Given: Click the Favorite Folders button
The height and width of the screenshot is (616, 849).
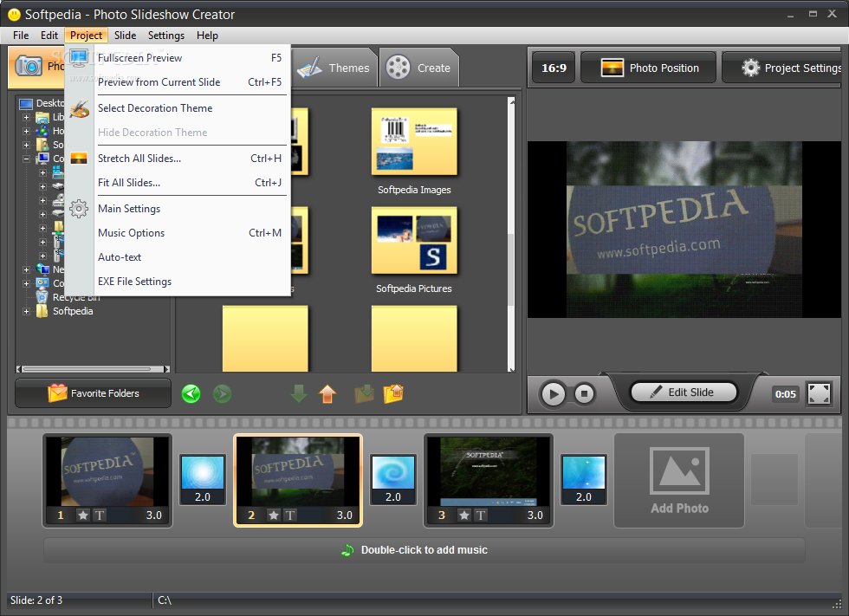Looking at the screenshot, I should click(x=94, y=393).
